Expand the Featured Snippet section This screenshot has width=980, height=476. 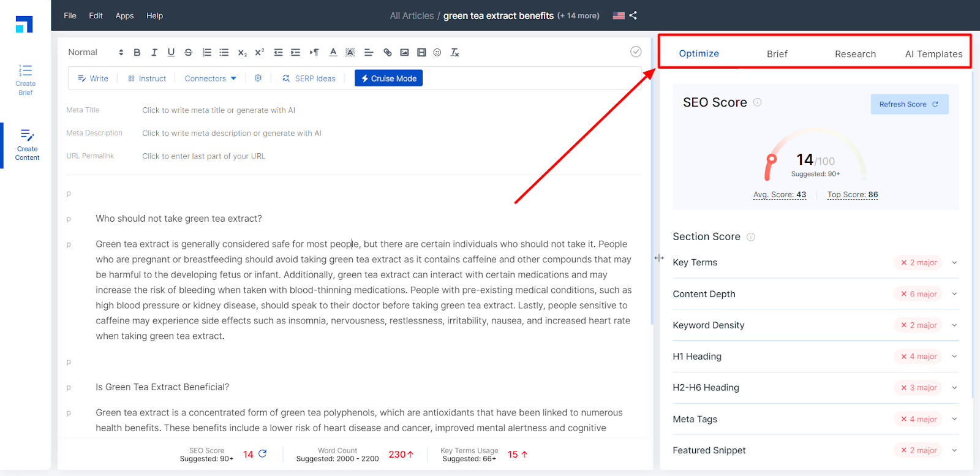pos(815,450)
